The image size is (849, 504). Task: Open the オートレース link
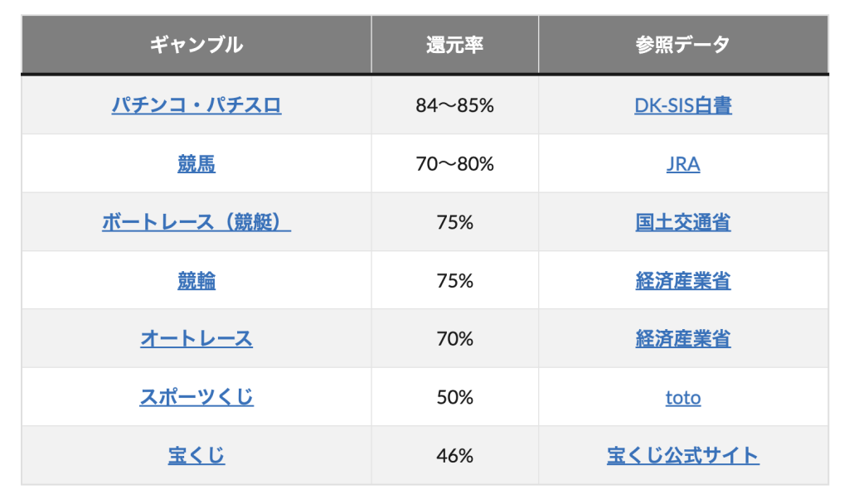click(x=196, y=339)
